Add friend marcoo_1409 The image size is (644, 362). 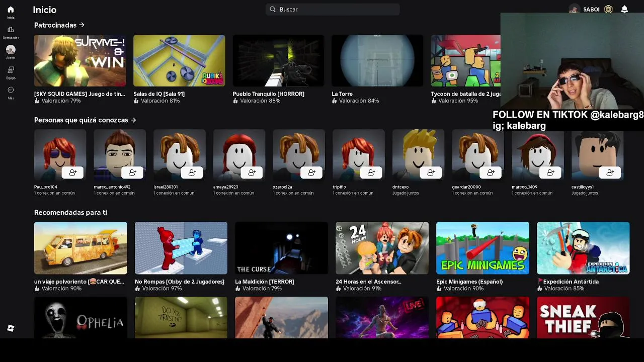(550, 172)
